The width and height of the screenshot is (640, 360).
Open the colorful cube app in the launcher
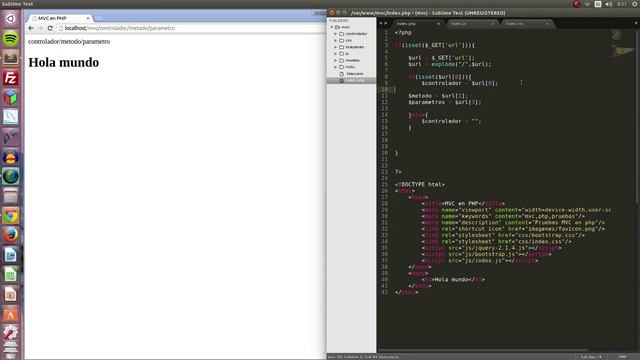pyautogui.click(x=11, y=97)
